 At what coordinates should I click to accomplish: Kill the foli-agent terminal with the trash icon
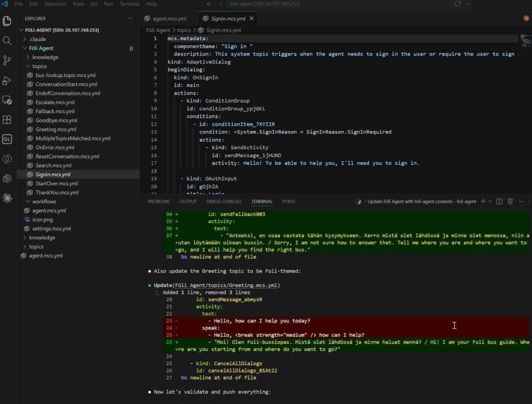click(510, 201)
